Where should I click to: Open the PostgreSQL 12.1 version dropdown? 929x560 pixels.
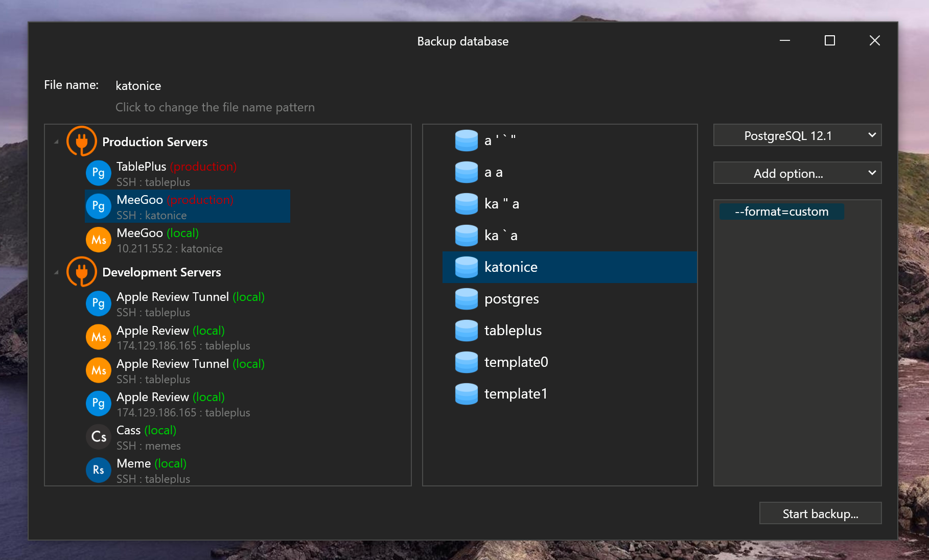point(797,135)
